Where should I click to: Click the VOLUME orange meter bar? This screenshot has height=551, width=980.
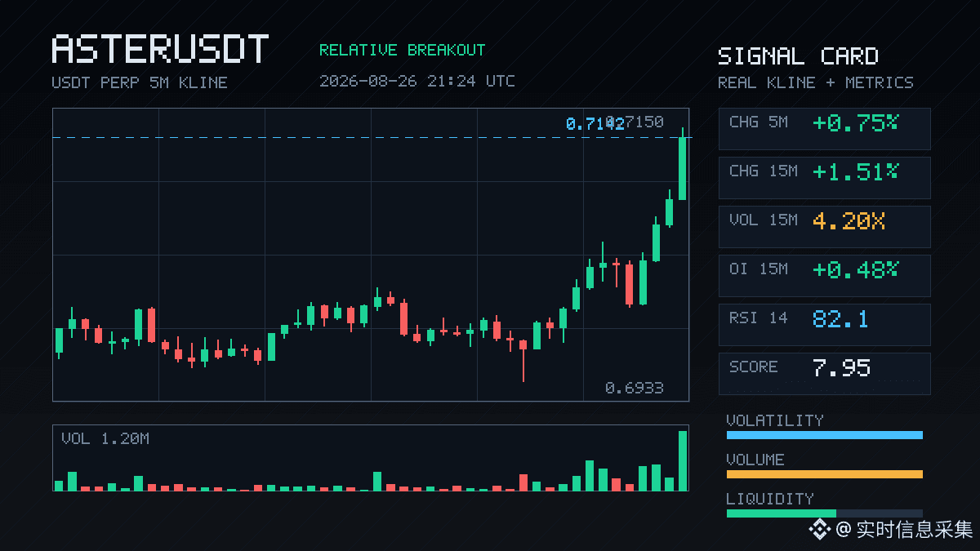click(825, 474)
